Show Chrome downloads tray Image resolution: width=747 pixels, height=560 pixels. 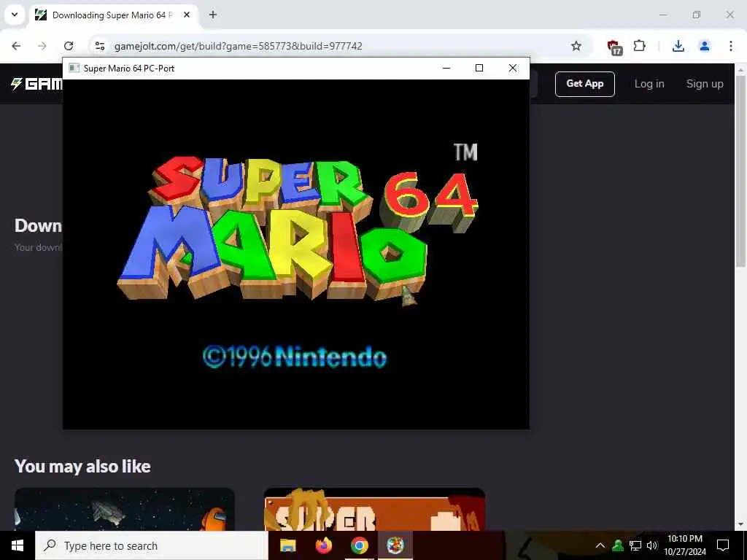click(678, 46)
